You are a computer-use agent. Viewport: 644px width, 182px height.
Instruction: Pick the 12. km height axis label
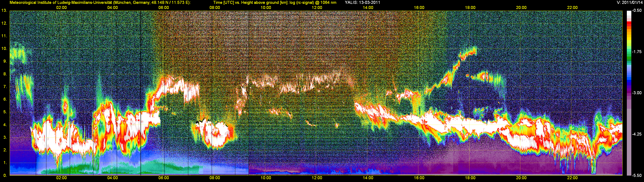pos(4,23)
